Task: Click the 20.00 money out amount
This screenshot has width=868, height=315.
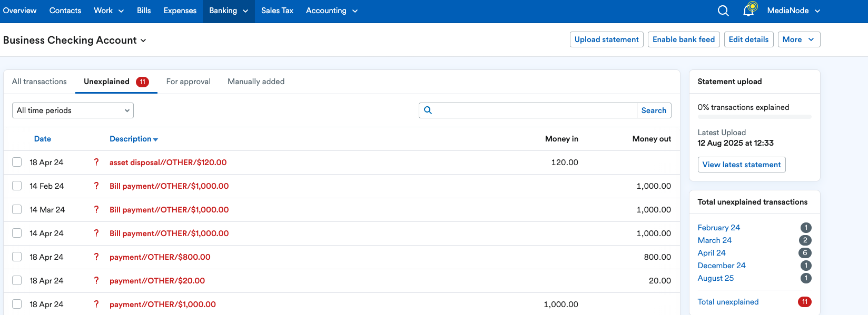Action: tap(660, 281)
